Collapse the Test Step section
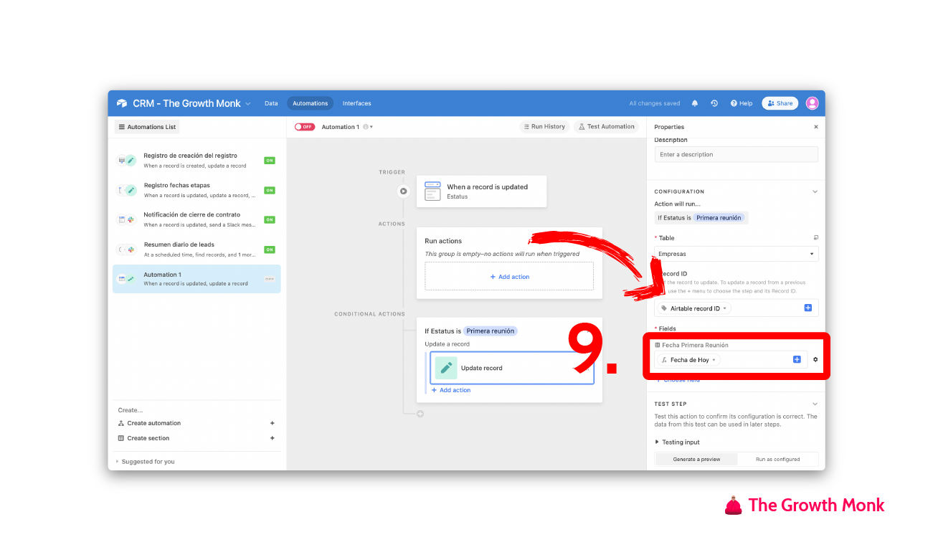 pos(815,404)
